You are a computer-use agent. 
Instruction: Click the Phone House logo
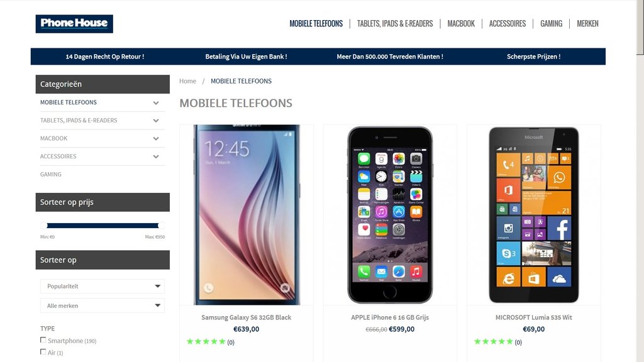pyautogui.click(x=74, y=24)
